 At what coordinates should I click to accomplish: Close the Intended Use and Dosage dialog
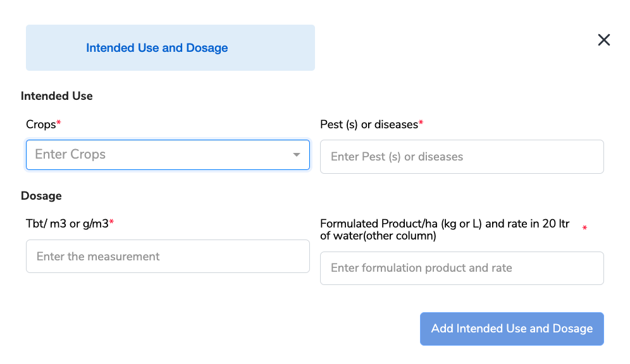tap(604, 40)
